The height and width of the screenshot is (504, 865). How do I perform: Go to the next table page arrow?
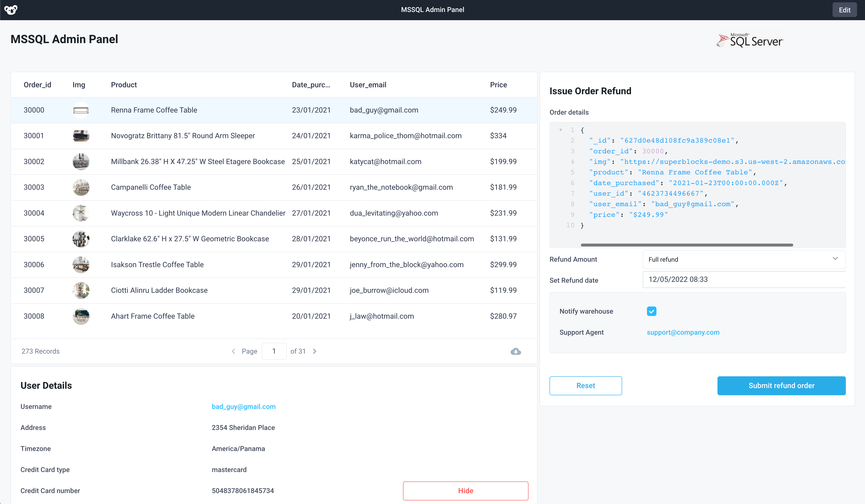pos(314,351)
